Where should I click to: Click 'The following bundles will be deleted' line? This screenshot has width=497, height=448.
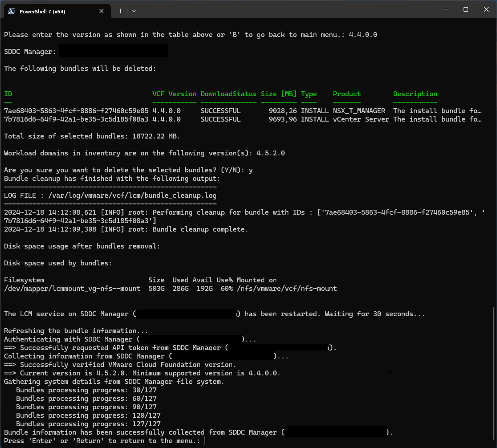pyautogui.click(x=80, y=69)
